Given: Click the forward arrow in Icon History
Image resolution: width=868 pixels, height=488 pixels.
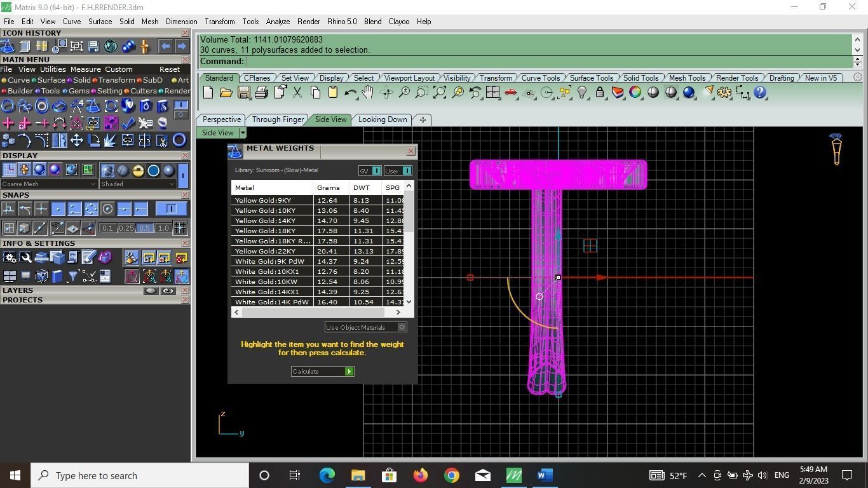Looking at the screenshot, I should pyautogui.click(x=182, y=46).
